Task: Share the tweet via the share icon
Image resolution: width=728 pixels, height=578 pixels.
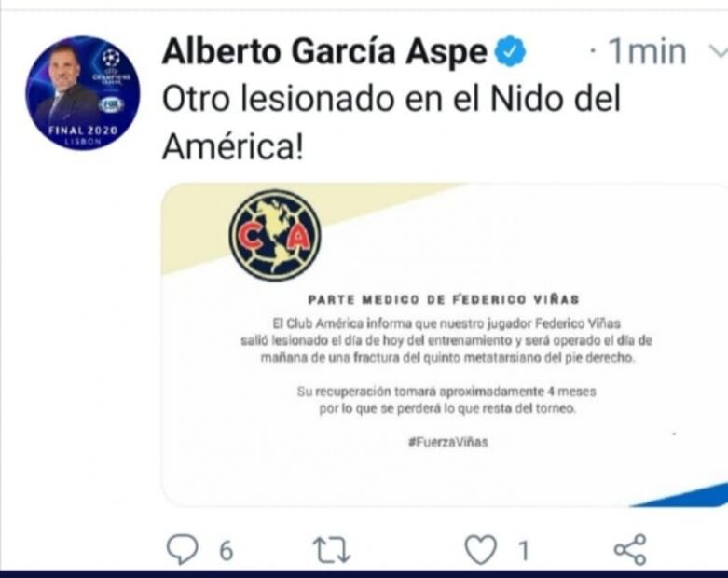Action: point(630,549)
